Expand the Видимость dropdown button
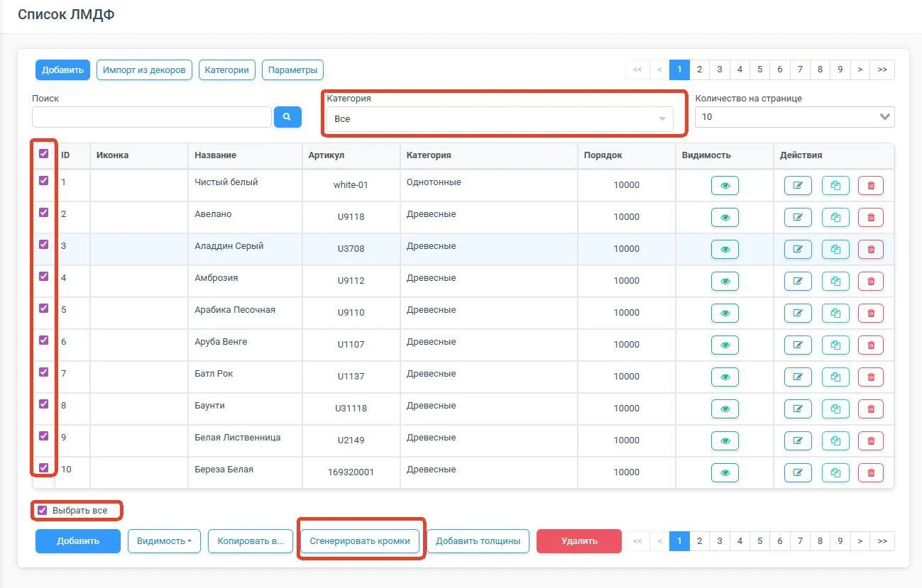Image resolution: width=922 pixels, height=588 pixels. click(164, 540)
